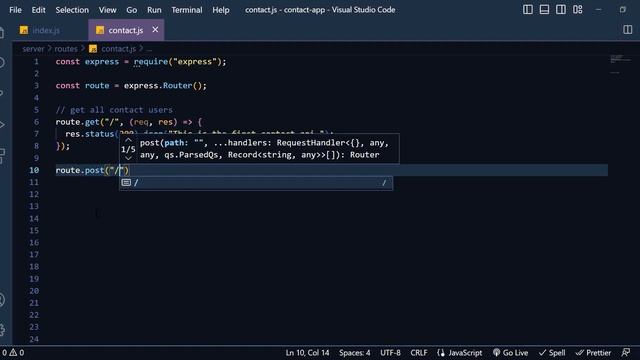Minimize the VS Code window
This screenshot has width=640, height=360.
pos(598,9)
